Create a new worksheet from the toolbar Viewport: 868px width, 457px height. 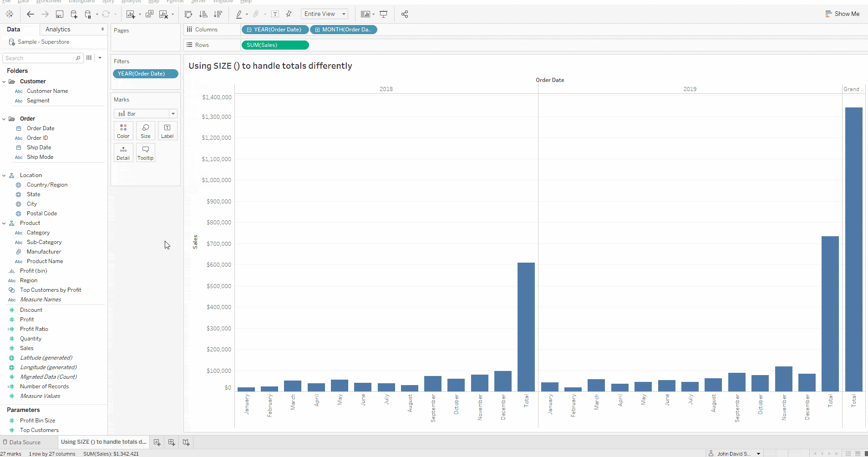[131, 14]
